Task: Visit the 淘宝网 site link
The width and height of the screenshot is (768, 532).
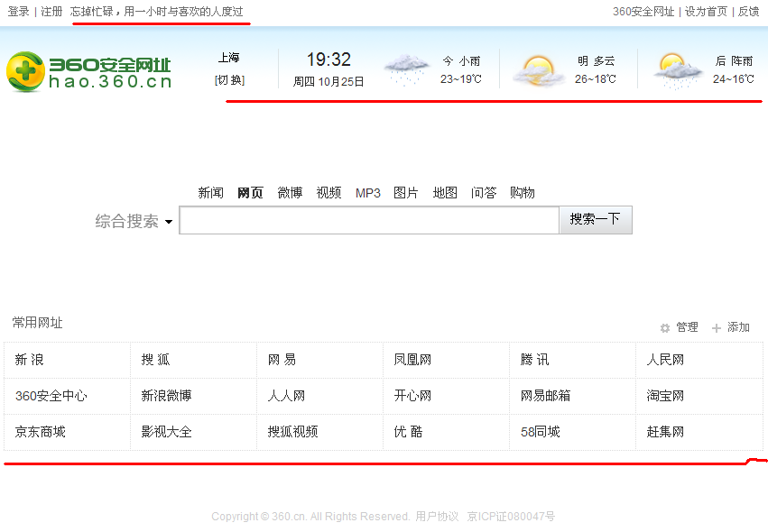Action: click(665, 396)
